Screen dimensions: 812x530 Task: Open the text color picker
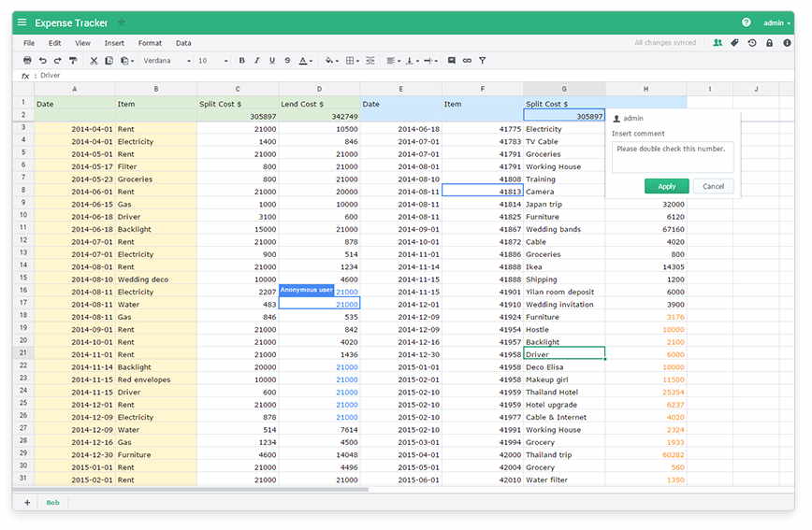pos(306,61)
